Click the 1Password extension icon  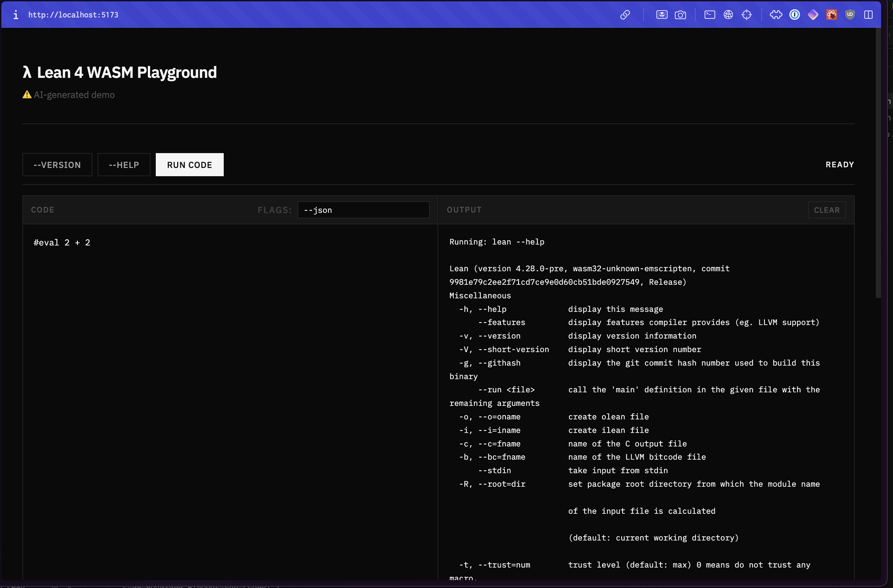tap(795, 15)
